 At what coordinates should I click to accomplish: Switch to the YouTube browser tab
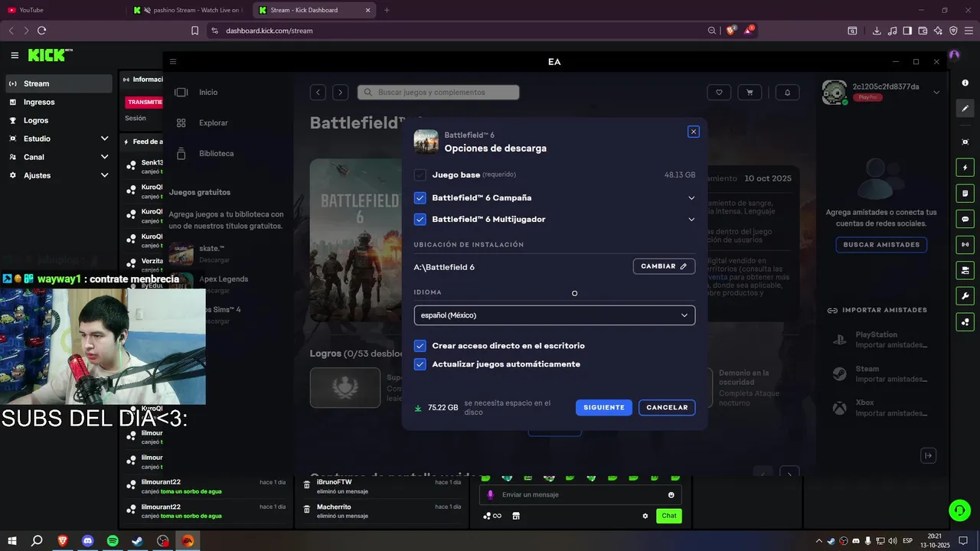[64, 10]
